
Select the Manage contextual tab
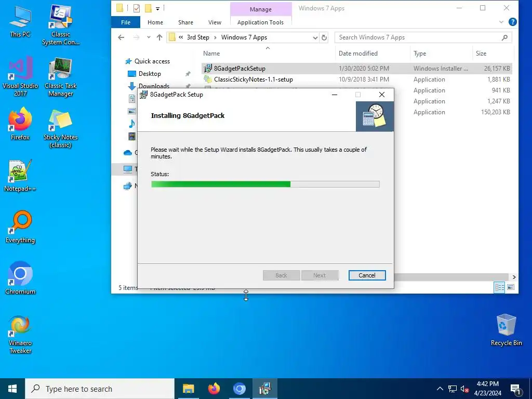coord(261,9)
